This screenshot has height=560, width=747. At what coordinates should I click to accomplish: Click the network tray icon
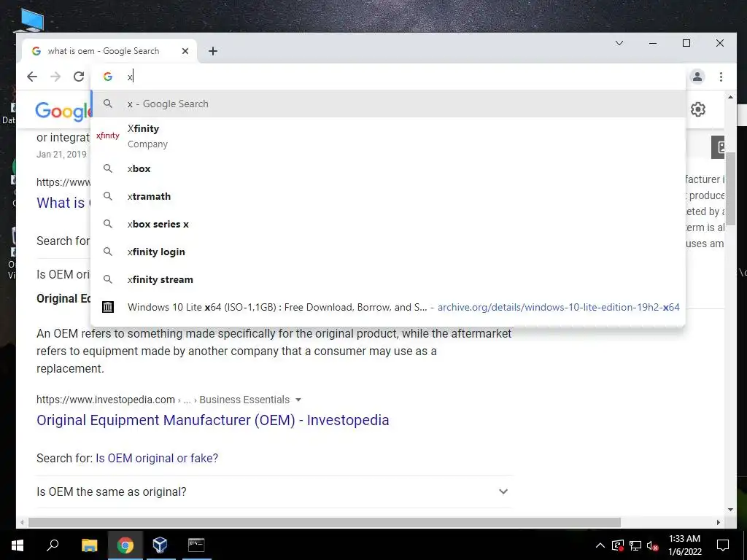(635, 545)
